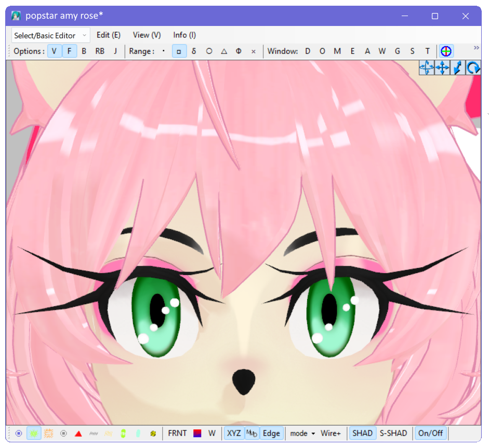
Task: Open the S window
Action: pyautogui.click(x=412, y=51)
